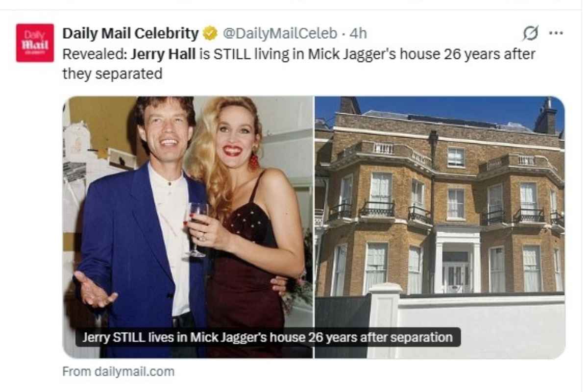The image size is (588, 392).
Task: Click the "they separated" text line
Action: [x=112, y=74]
